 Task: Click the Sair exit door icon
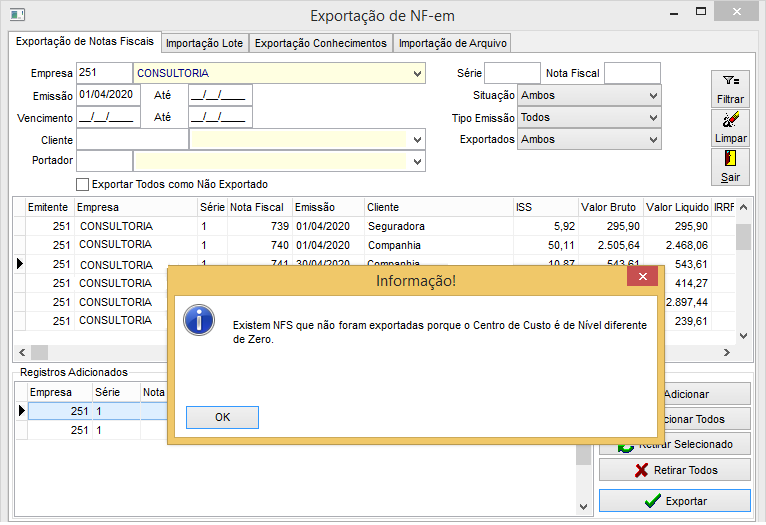click(x=730, y=165)
